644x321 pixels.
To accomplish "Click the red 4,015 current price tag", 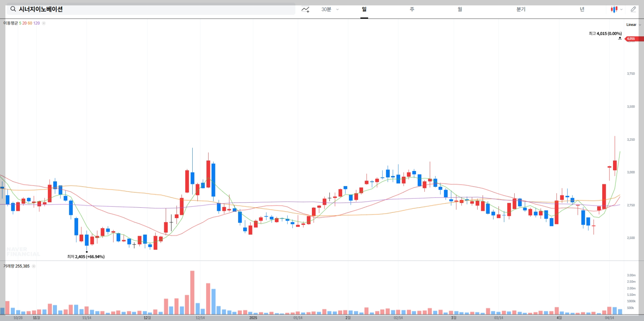I will tap(634, 39).
